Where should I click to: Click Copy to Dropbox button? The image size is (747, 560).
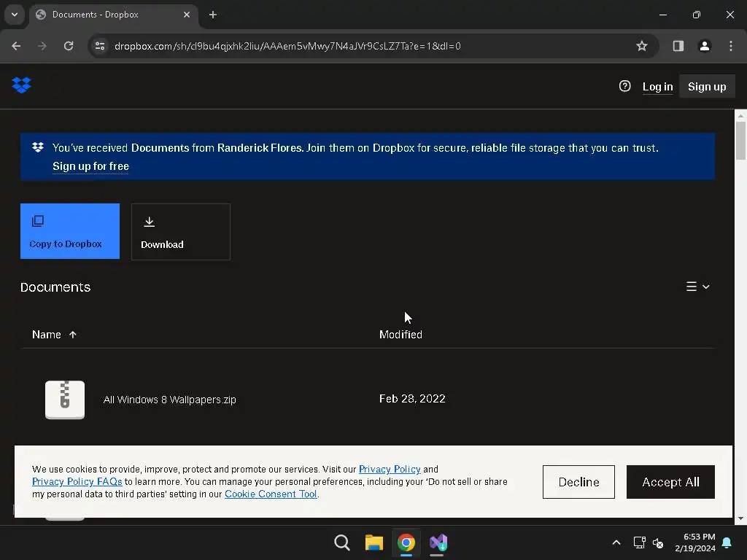point(70,231)
